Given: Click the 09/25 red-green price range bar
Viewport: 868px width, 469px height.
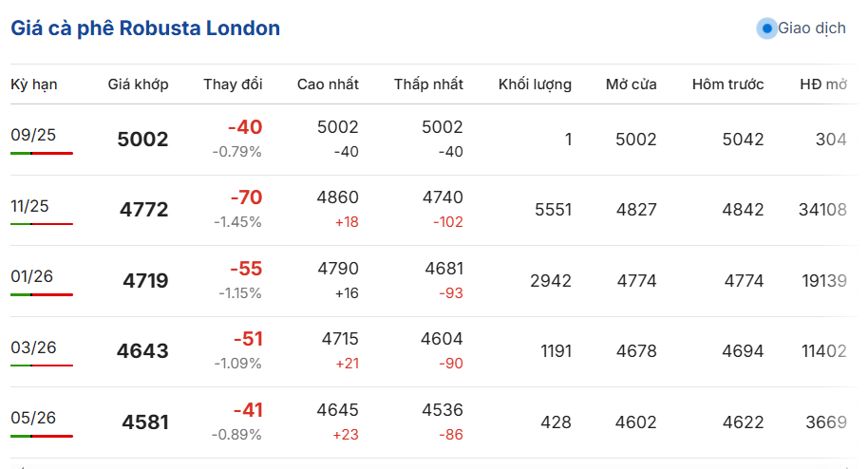Looking at the screenshot, I should (x=42, y=154).
